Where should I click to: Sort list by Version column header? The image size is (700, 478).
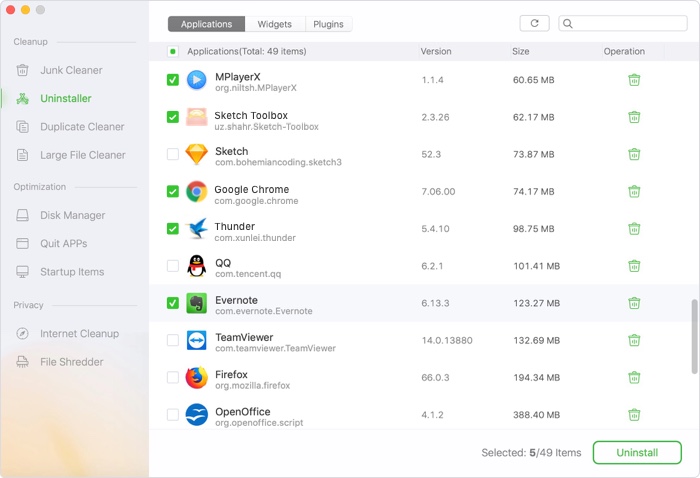tap(436, 51)
